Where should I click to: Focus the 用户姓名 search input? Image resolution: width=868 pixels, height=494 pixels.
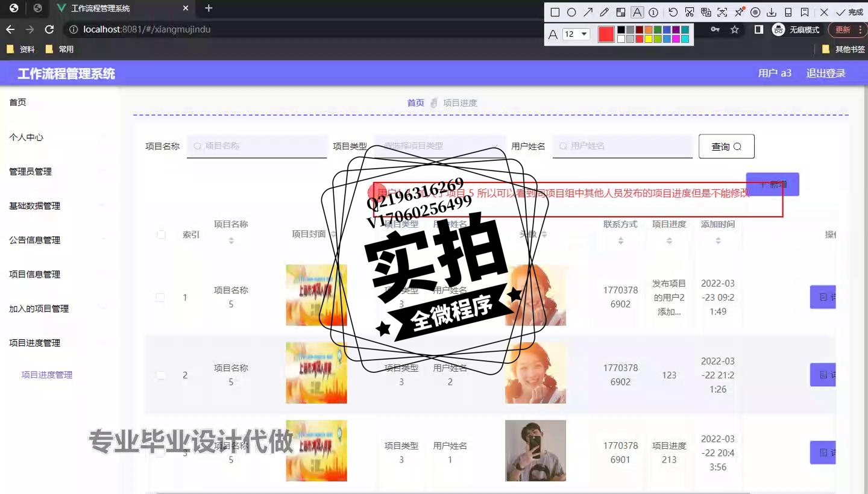[623, 146]
